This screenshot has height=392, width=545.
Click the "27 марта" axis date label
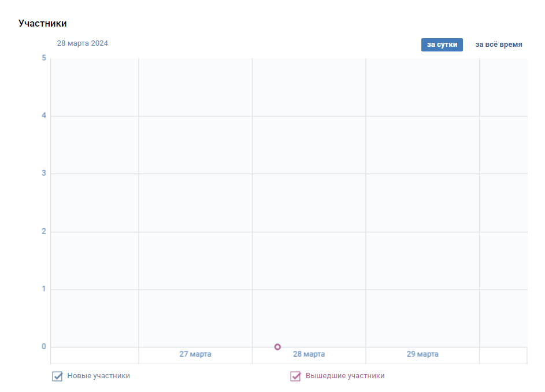pos(195,354)
